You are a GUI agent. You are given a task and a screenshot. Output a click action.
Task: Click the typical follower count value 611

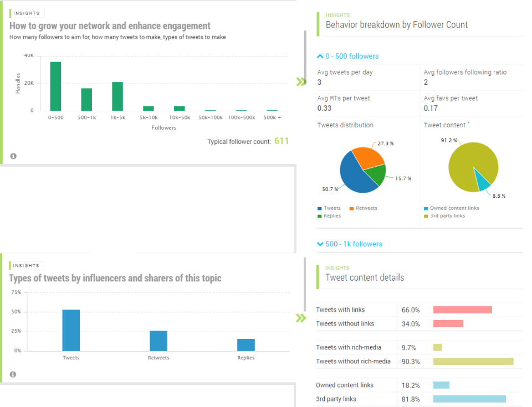pos(282,141)
